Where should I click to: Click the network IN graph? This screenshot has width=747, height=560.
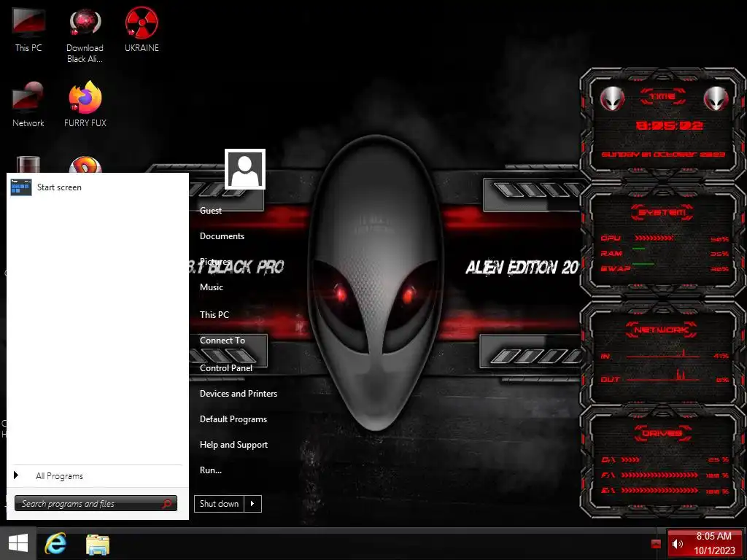coord(662,354)
